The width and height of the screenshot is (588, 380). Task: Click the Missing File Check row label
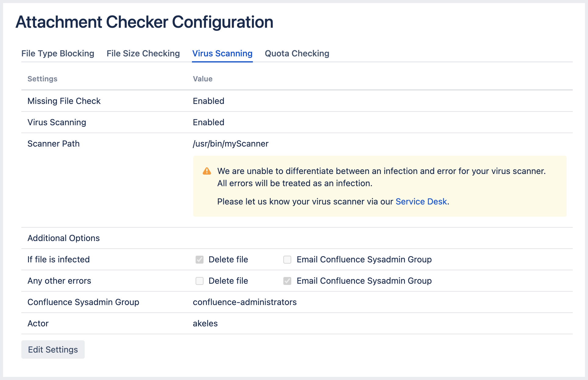click(x=64, y=101)
